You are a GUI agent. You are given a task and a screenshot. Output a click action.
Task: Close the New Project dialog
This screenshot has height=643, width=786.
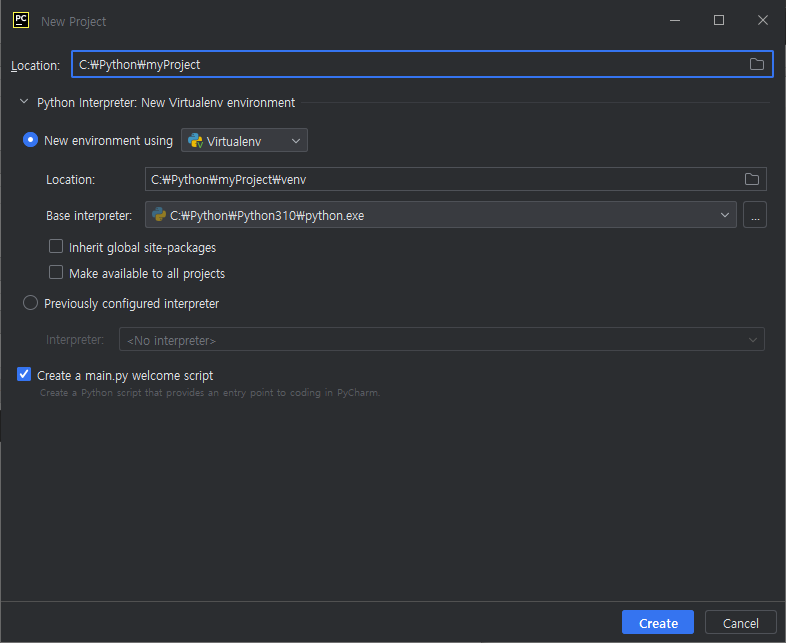[x=762, y=21]
